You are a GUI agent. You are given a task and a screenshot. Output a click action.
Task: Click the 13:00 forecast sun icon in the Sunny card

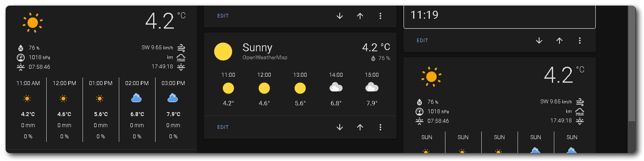click(300, 88)
